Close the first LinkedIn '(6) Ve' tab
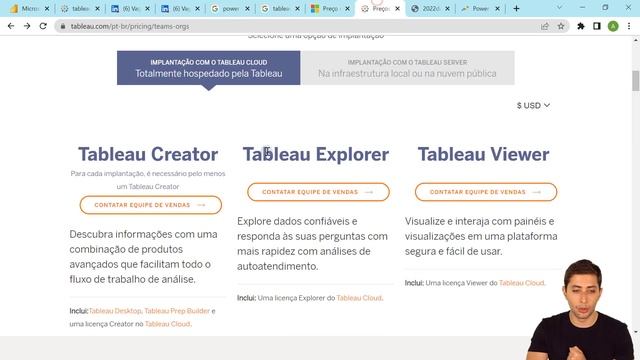 [x=147, y=9]
